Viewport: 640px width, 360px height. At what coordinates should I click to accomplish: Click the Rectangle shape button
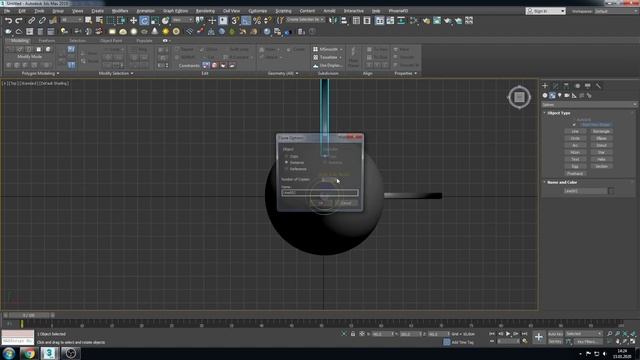[x=601, y=131]
